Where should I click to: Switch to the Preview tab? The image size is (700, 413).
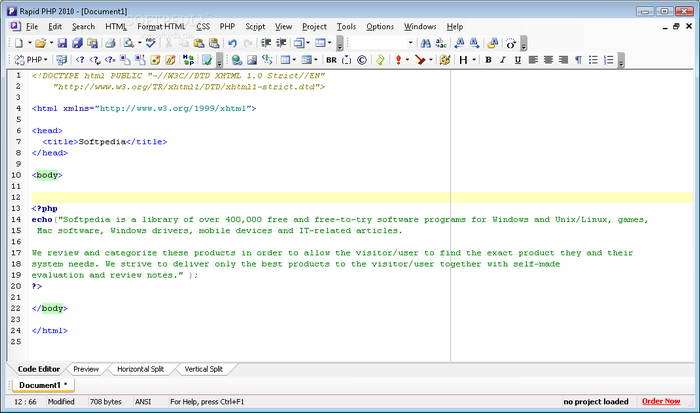[86, 369]
